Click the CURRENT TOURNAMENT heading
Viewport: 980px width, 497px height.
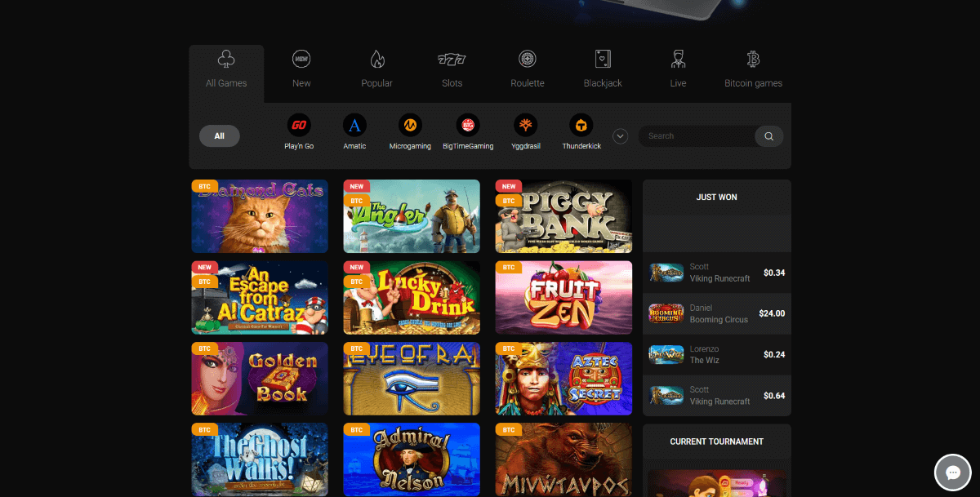tap(717, 442)
